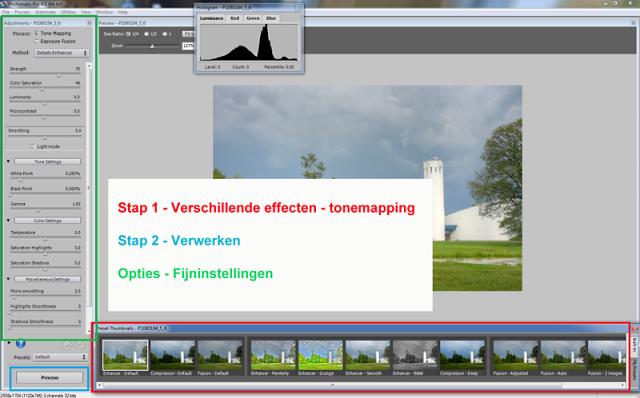
Task: Adjust the preview Zoom slider
Action: (x=152, y=46)
